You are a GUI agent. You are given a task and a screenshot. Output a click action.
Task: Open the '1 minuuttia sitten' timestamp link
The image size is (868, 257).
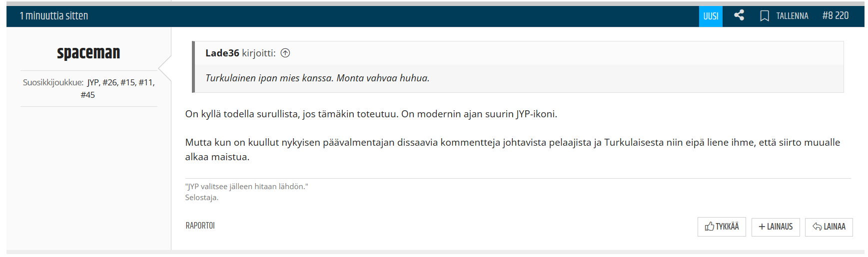tap(54, 16)
